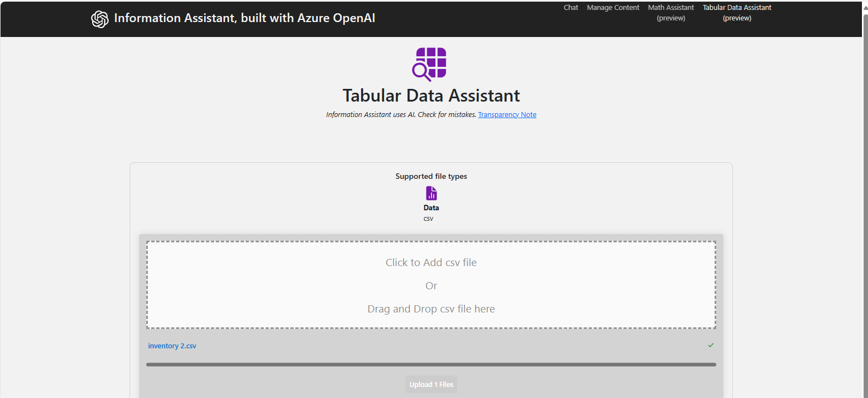Click the 'Supported file types' label
This screenshot has width=868, height=398.
[431, 177]
